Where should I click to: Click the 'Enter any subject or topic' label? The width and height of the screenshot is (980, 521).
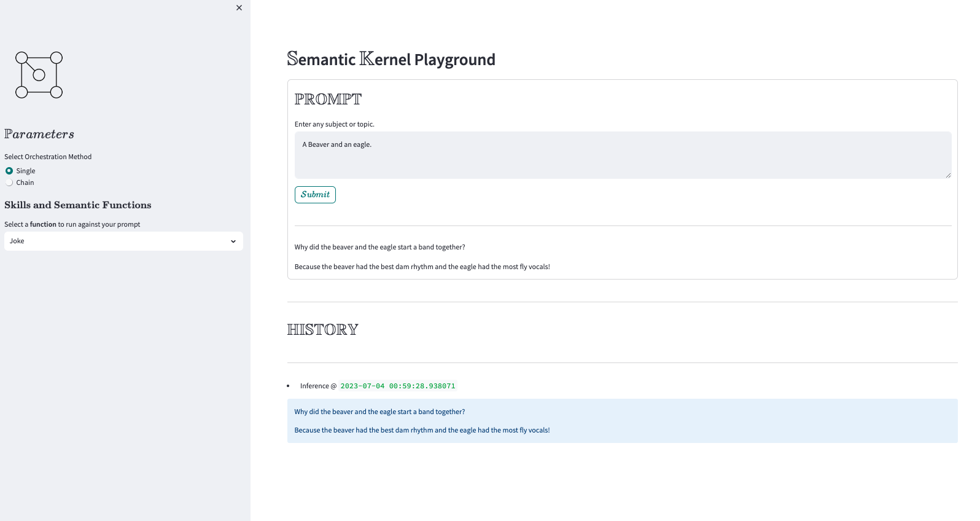[x=334, y=124]
